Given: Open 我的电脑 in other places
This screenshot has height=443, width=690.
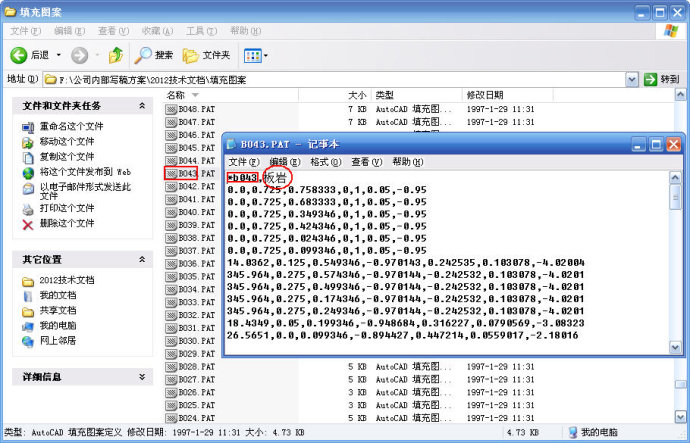Looking at the screenshot, I should coord(57,325).
